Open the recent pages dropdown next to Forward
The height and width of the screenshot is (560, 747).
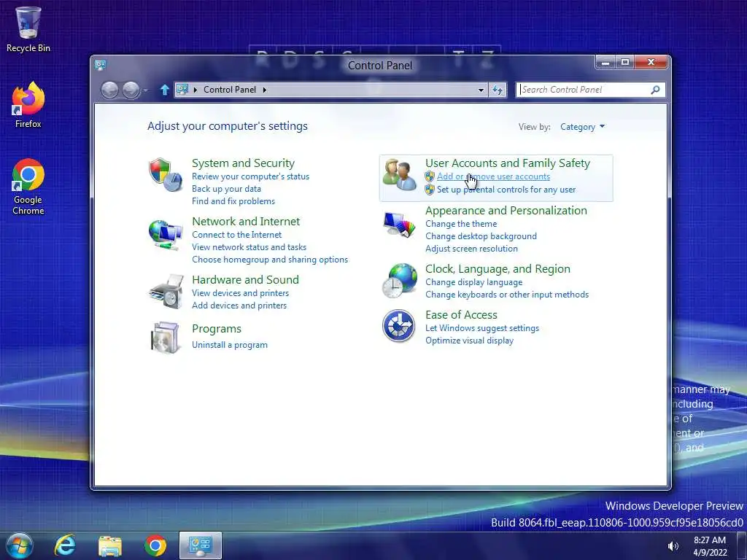click(x=146, y=90)
